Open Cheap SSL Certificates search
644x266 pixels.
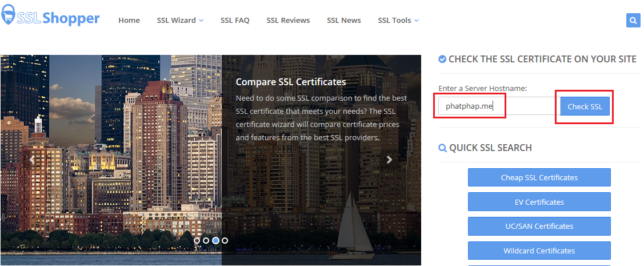point(539,177)
